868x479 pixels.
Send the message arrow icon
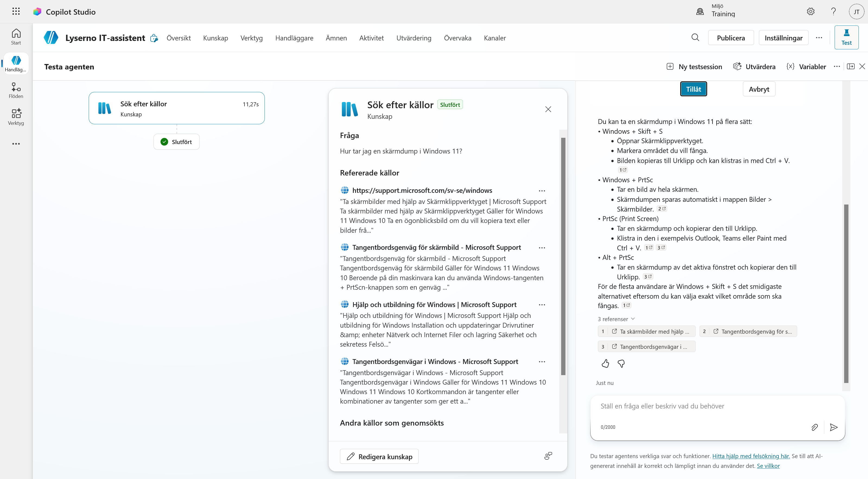(834, 427)
